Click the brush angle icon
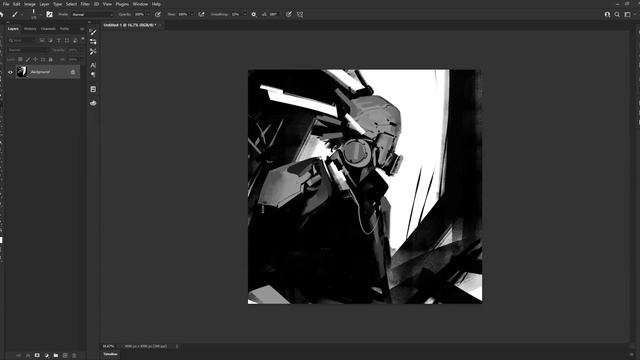640x360 pixels. 264,14
